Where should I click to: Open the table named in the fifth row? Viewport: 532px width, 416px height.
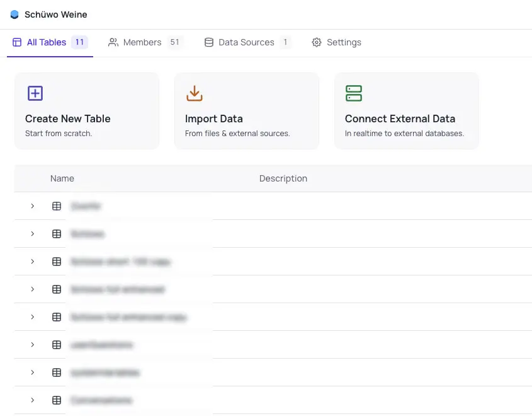coord(128,317)
